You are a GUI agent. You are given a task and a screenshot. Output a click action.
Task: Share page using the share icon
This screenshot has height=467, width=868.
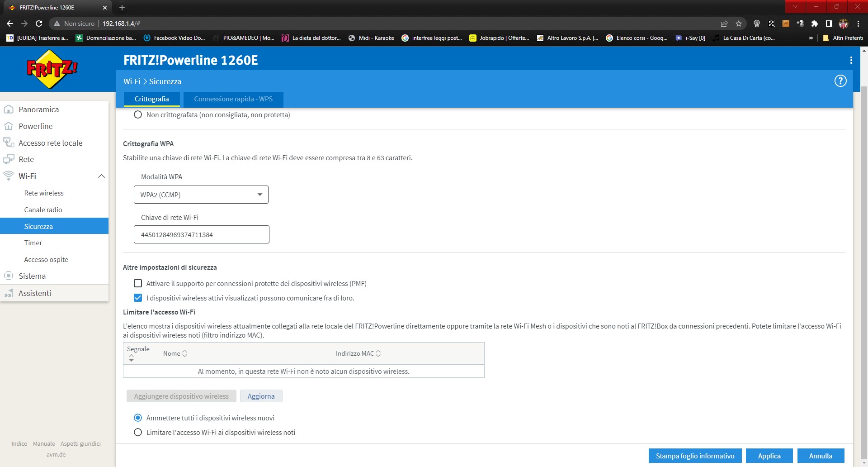(724, 24)
